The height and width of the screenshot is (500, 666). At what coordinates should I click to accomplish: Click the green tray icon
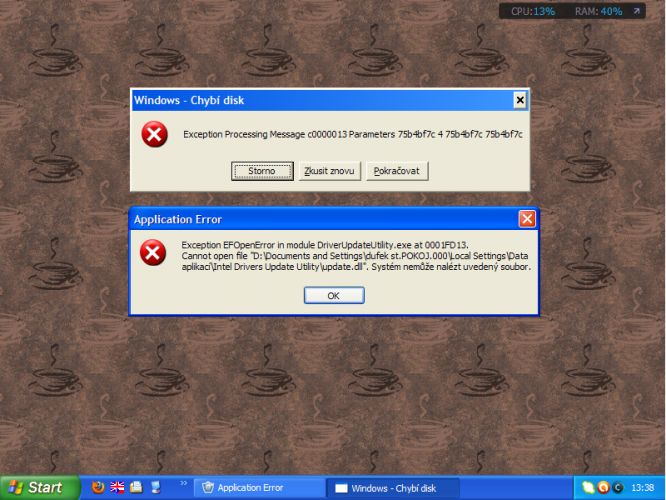(x=588, y=487)
